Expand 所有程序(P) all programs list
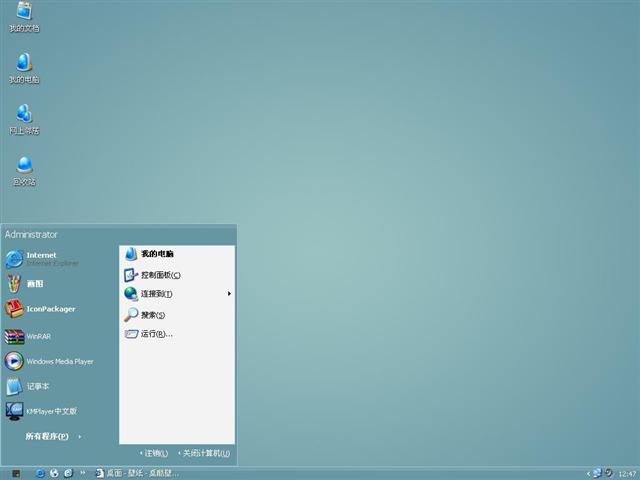 53,436
